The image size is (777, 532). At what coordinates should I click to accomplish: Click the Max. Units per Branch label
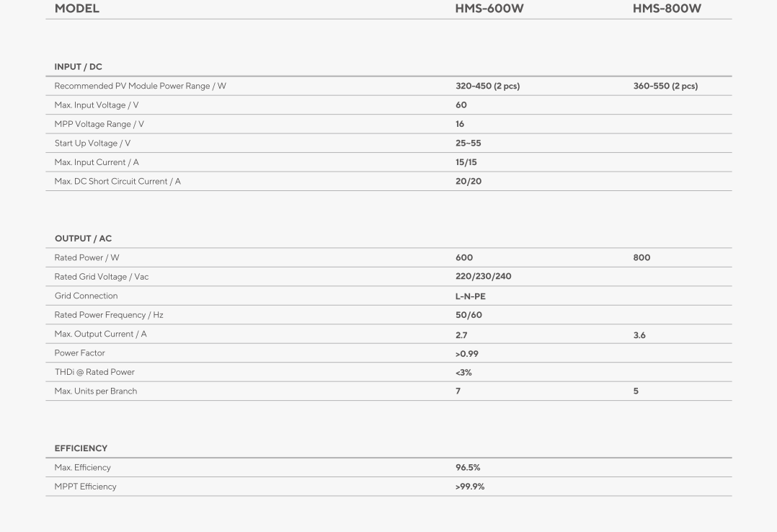[x=96, y=391]
